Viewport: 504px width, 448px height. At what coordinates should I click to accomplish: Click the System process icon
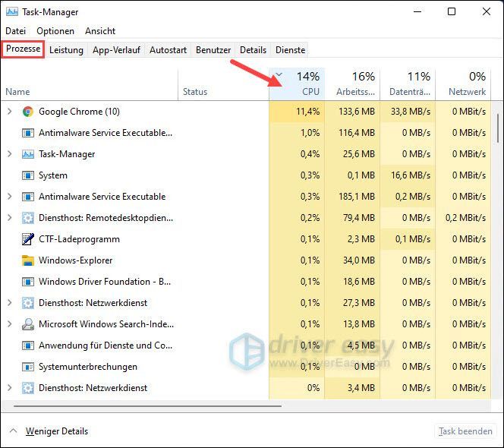click(28, 175)
